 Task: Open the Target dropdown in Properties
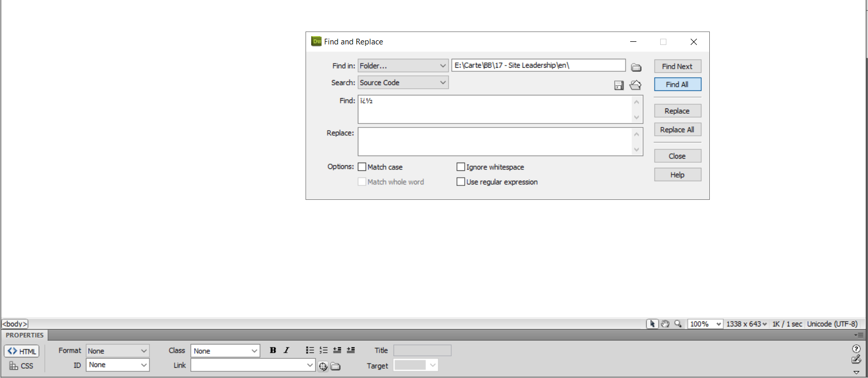click(x=416, y=365)
